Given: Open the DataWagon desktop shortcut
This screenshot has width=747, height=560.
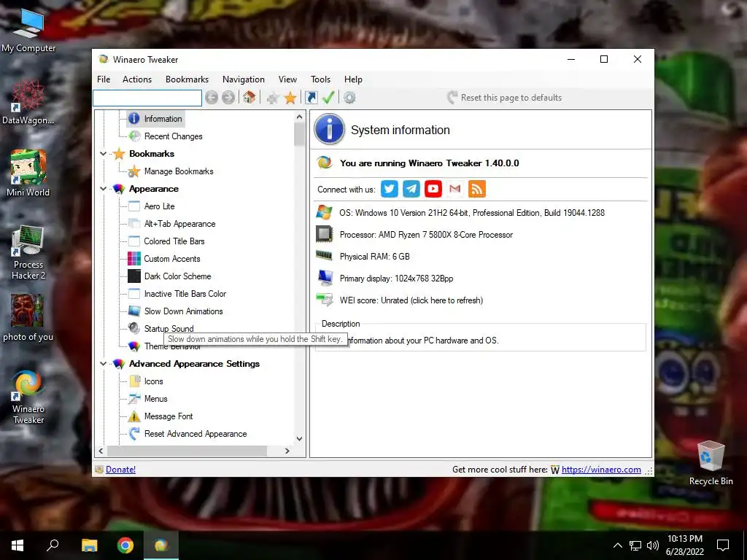Looking at the screenshot, I should click(x=28, y=102).
